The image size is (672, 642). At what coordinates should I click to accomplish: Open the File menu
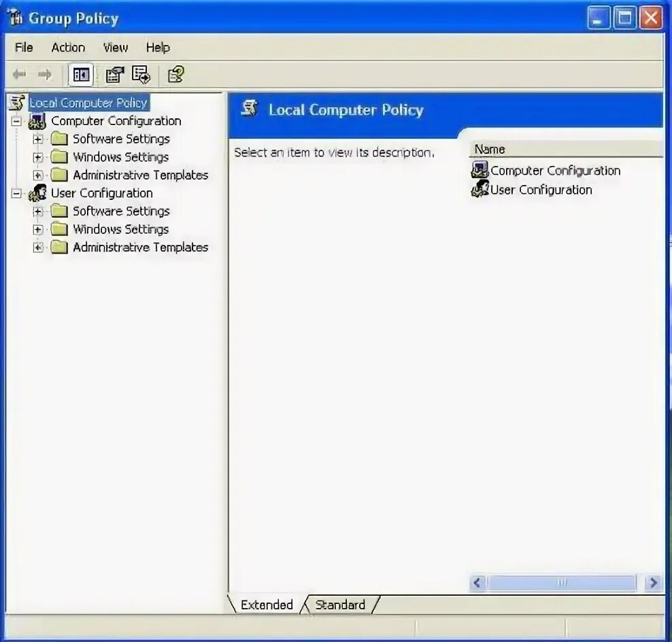(24, 48)
